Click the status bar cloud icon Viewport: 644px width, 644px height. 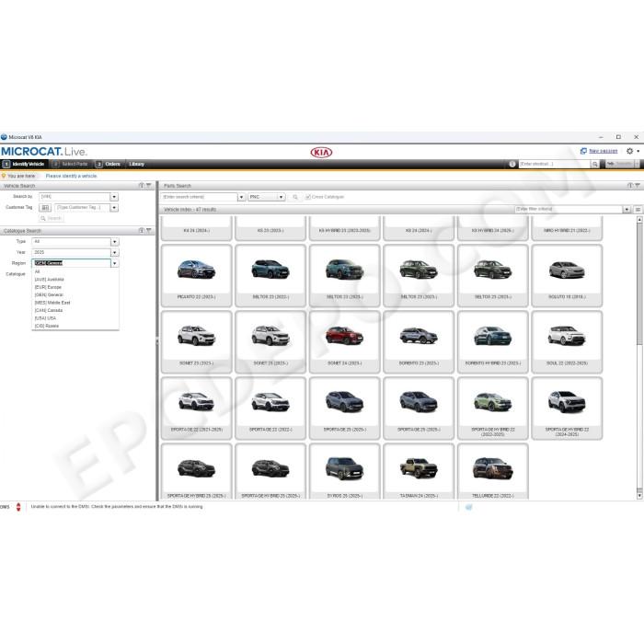tap(468, 507)
